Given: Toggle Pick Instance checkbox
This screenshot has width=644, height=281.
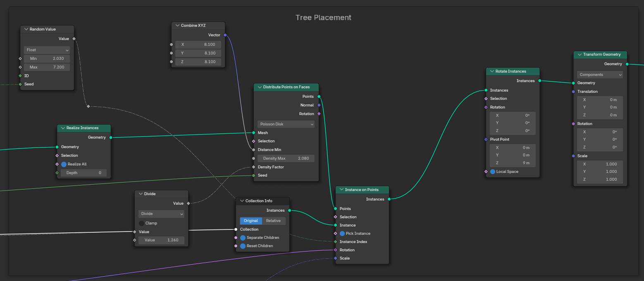Looking at the screenshot, I should pyautogui.click(x=342, y=234).
